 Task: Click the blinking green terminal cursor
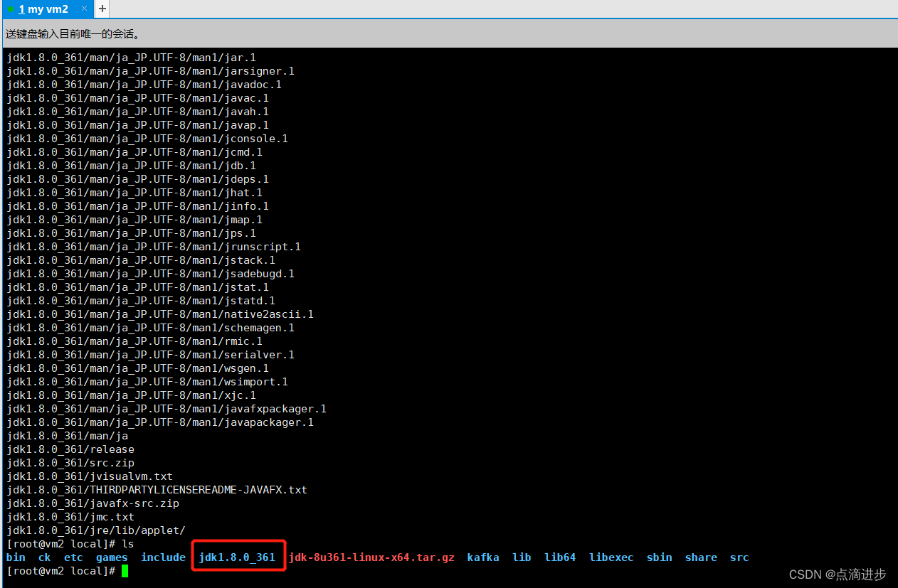tap(124, 570)
